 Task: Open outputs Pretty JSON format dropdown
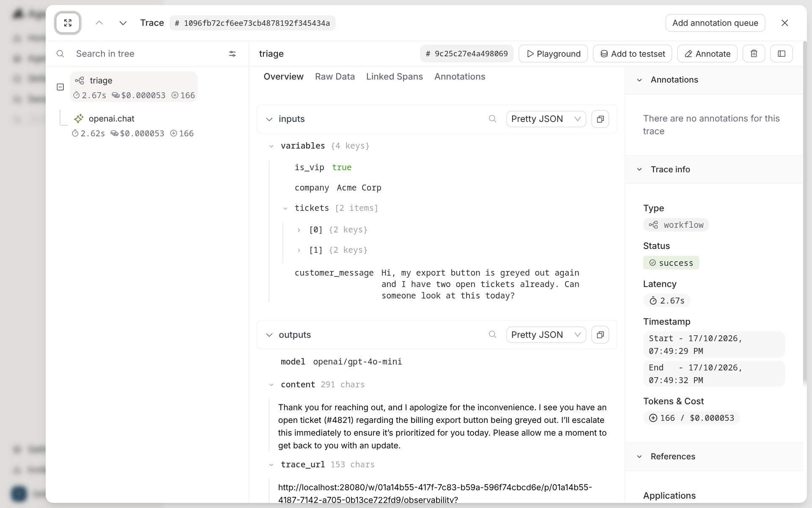pos(546,335)
